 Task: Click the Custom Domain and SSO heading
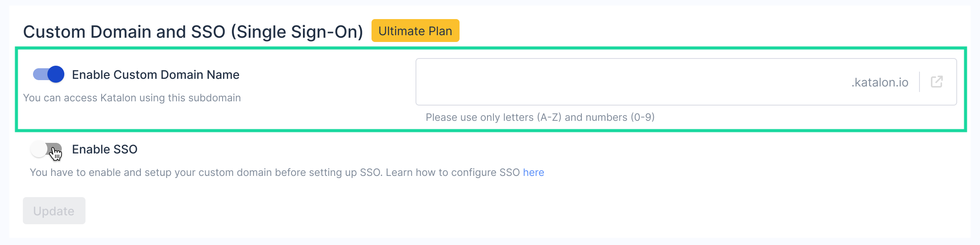tap(193, 31)
